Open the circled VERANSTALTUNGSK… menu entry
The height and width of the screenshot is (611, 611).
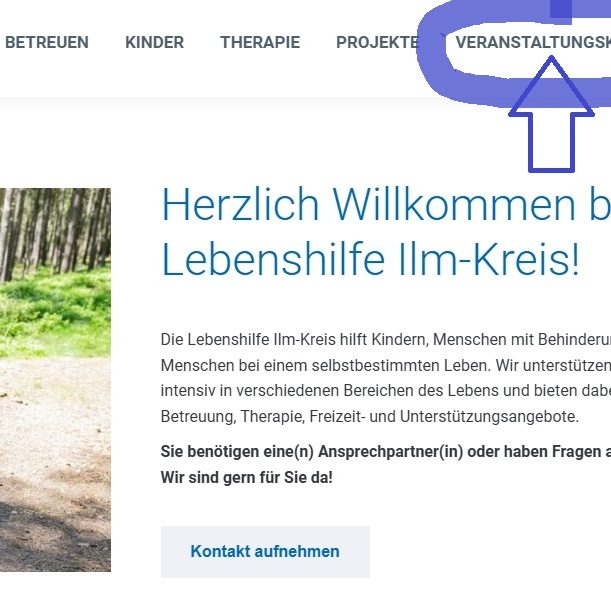[x=533, y=42]
